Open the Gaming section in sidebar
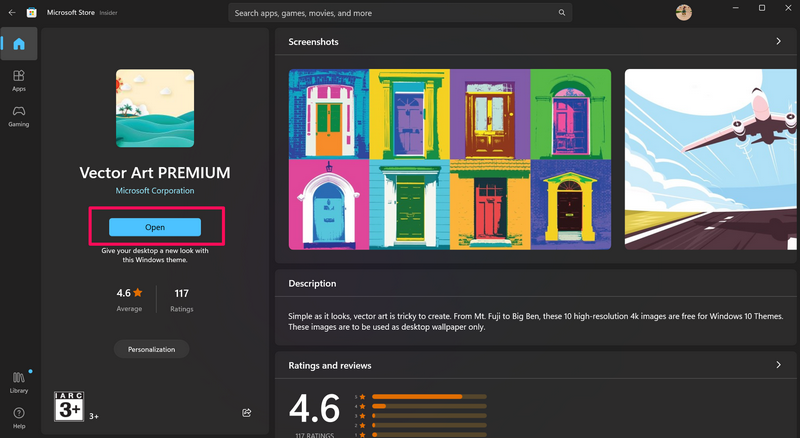Viewport: 800px width, 438px height. [x=19, y=115]
